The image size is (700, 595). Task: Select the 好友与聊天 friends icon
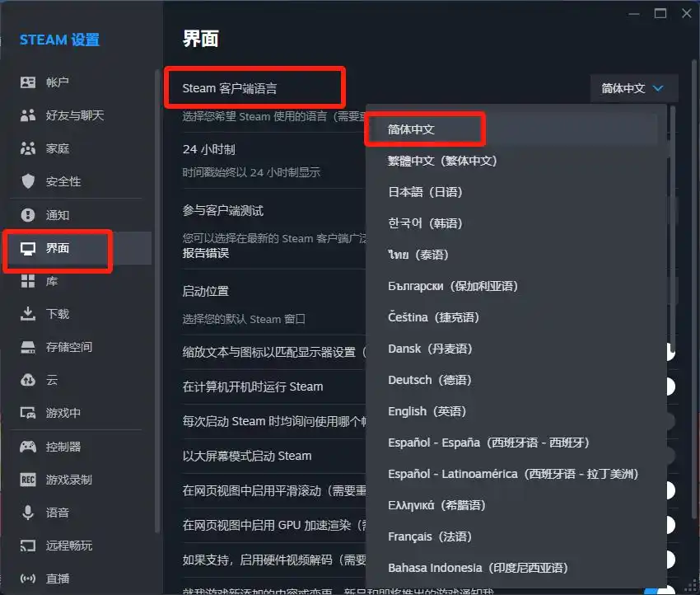(x=28, y=115)
